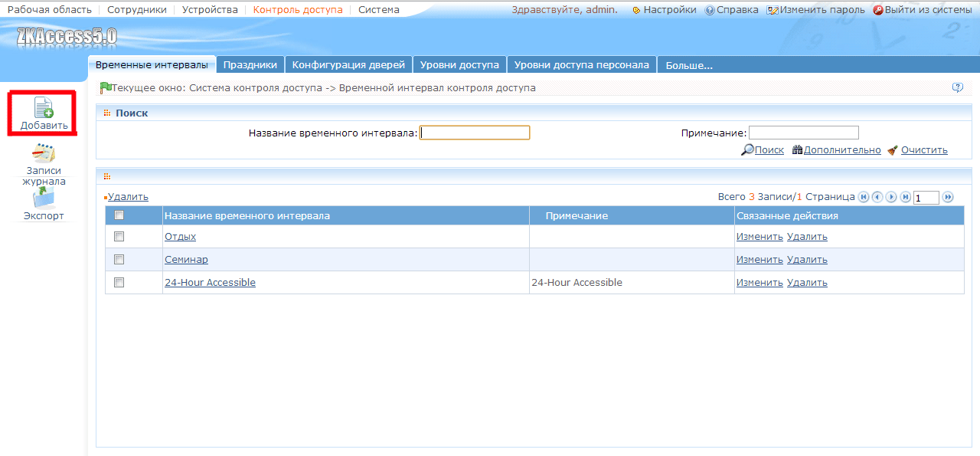This screenshot has width=980, height=456.
Task: Open Сотрудники menu
Action: (137, 10)
